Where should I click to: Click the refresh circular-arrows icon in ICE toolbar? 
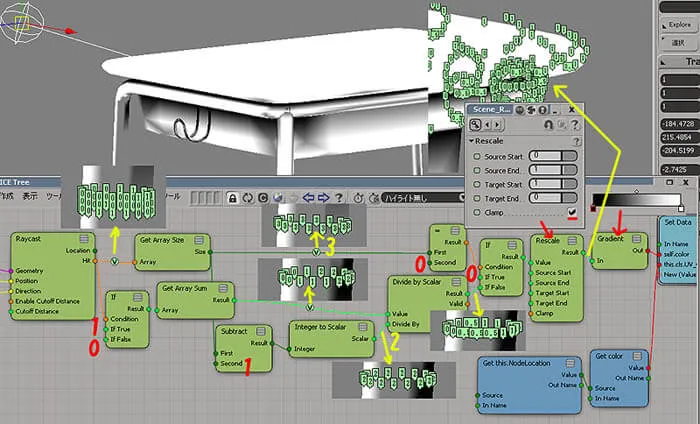tap(248, 198)
